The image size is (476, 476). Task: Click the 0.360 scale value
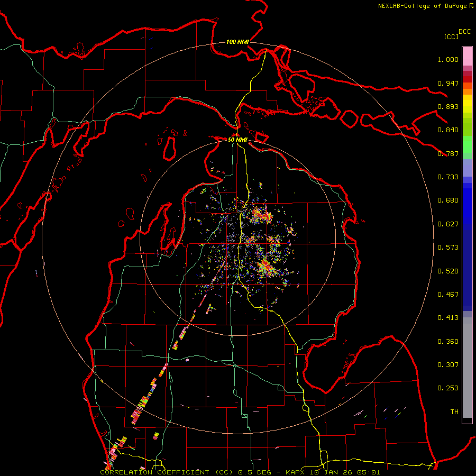tap(448, 342)
